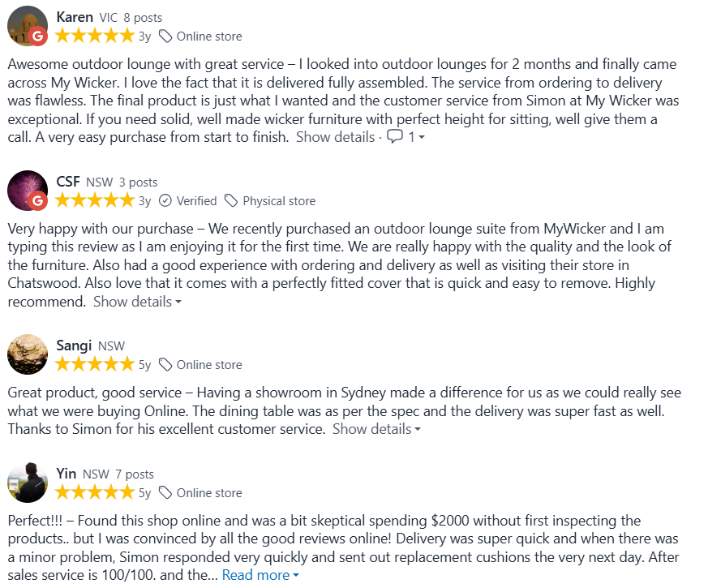Click the reviewer name CSF
The width and height of the screenshot is (708, 588).
tap(67, 182)
